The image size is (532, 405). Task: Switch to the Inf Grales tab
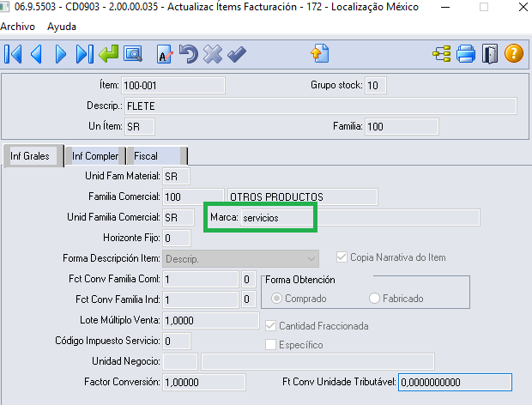33,156
